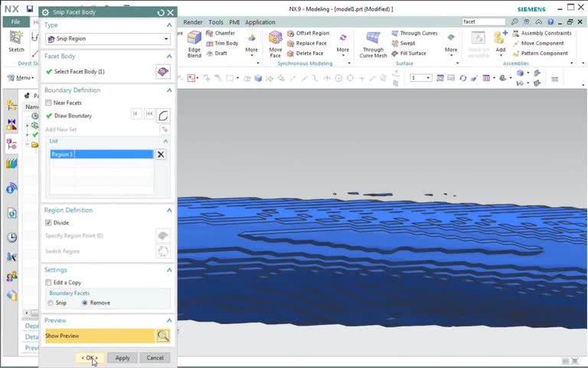Select the Fill Surface command
The height and width of the screenshot is (368, 588).
[x=409, y=54]
